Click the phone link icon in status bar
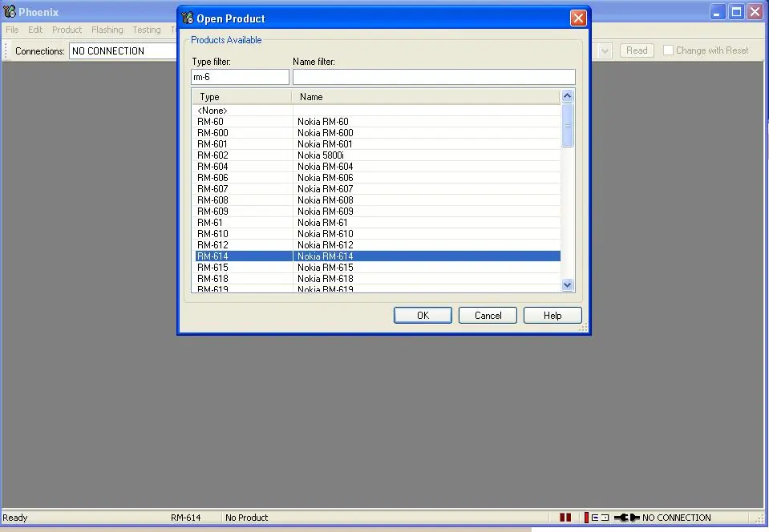Image resolution: width=769 pixels, height=532 pixels. pyautogui.click(x=599, y=518)
